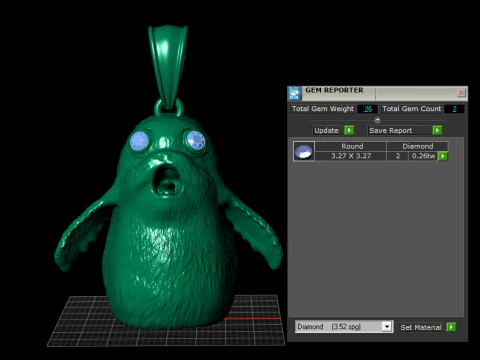Select the 3.27 X 3.27 size cell

(x=351, y=156)
